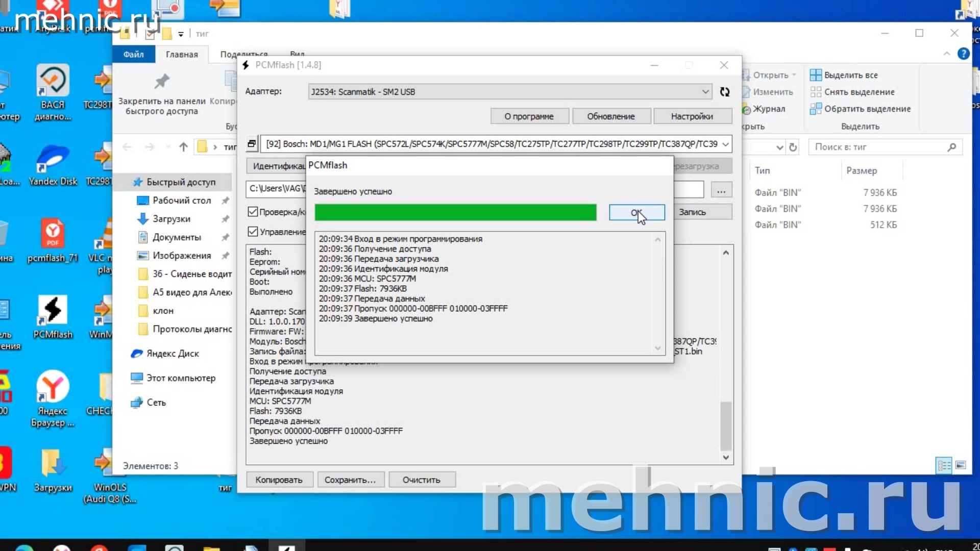980x551 pixels.
Task: Click the Explorer forward arrow
Action: point(150,147)
